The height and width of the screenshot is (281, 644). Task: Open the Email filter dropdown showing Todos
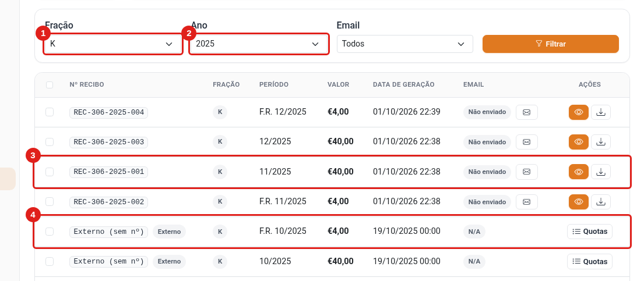pyautogui.click(x=405, y=44)
